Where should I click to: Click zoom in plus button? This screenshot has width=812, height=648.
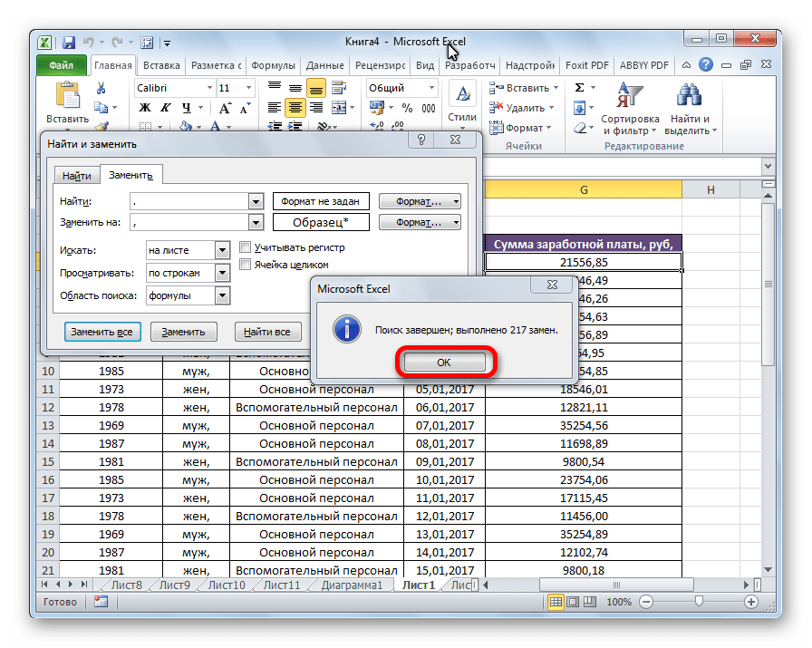click(751, 602)
